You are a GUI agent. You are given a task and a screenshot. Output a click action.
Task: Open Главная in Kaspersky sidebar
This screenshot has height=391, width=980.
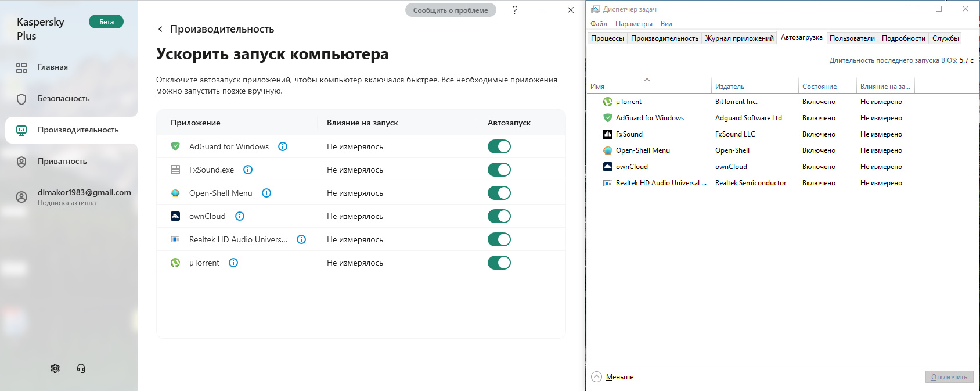click(x=69, y=67)
